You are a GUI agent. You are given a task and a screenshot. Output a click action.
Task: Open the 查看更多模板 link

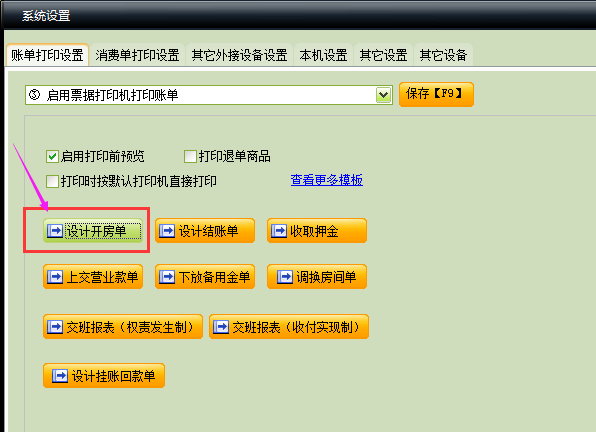click(327, 180)
